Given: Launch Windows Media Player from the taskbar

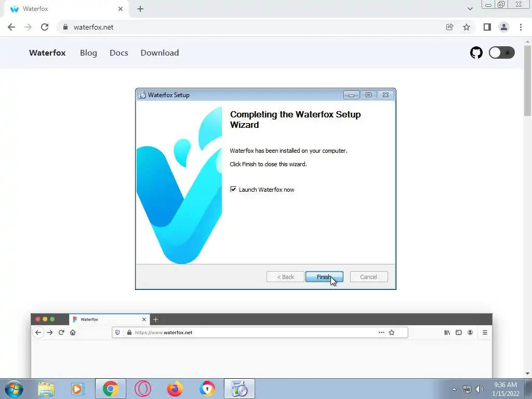Looking at the screenshot, I should coord(78,389).
